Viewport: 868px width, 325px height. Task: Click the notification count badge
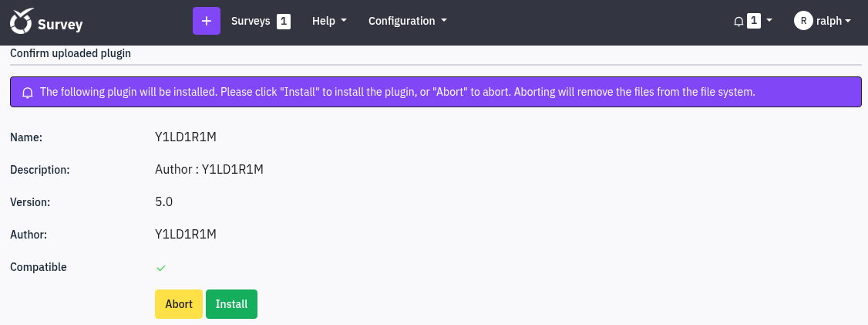click(x=754, y=21)
